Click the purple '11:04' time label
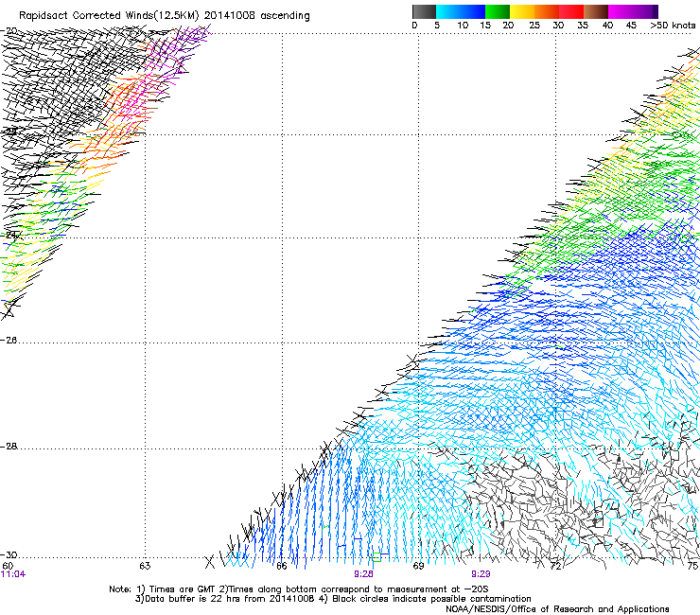 coord(13,574)
